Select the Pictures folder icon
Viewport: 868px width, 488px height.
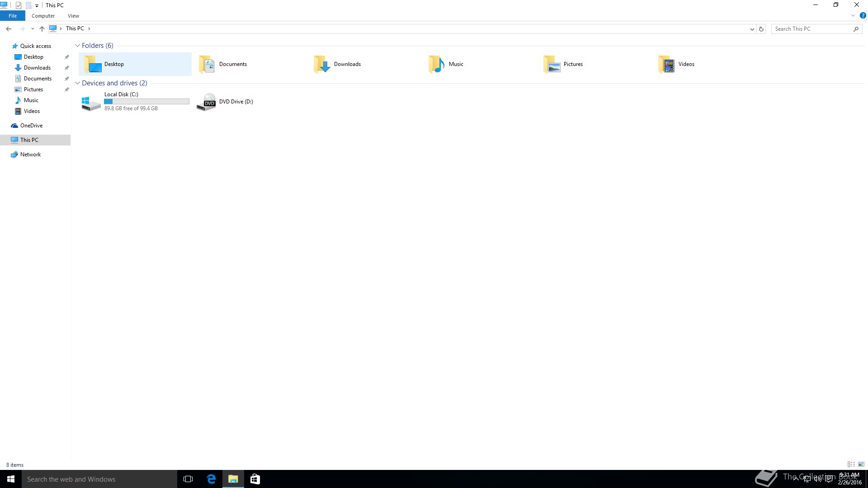[552, 64]
